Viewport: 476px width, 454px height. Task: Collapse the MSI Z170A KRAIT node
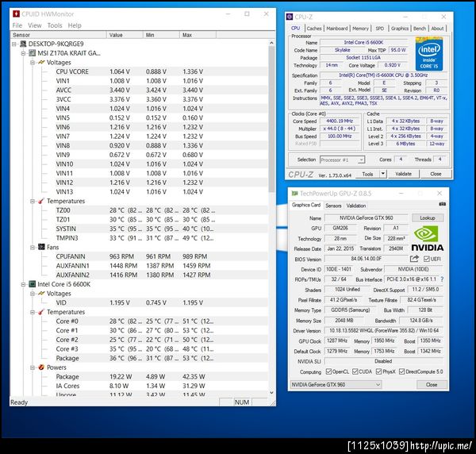(23, 53)
